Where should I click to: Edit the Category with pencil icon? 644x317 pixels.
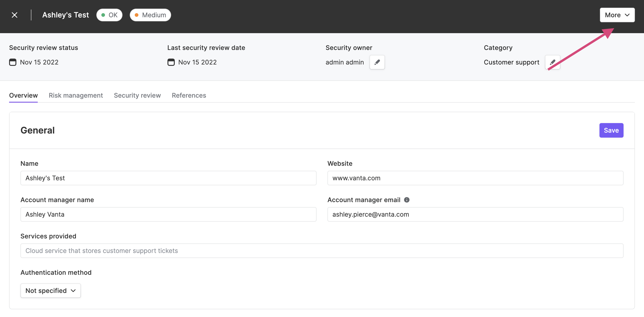552,62
